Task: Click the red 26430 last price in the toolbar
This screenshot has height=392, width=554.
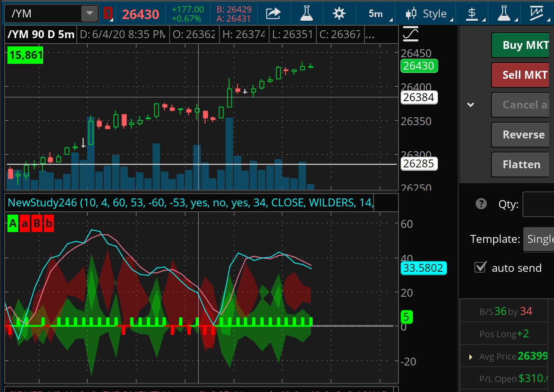Action: (141, 15)
